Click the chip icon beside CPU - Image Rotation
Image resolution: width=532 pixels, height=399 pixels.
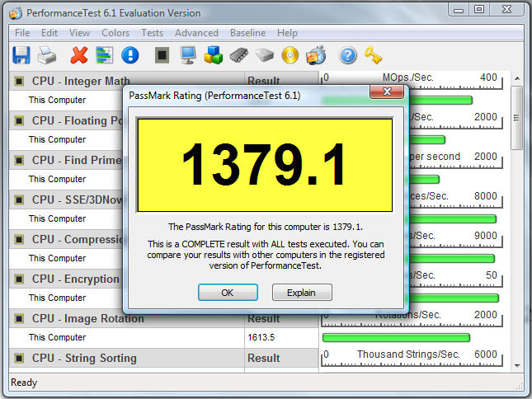pyautogui.click(x=19, y=318)
